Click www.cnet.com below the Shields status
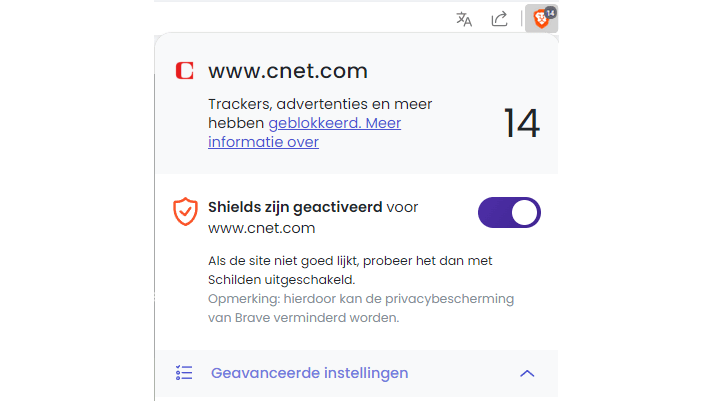The image size is (713, 401). click(262, 227)
